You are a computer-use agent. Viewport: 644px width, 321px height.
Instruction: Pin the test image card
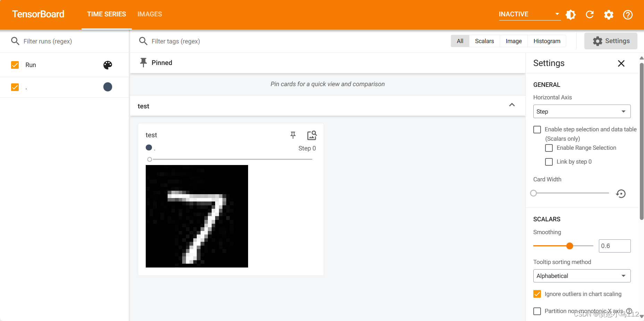coord(293,135)
